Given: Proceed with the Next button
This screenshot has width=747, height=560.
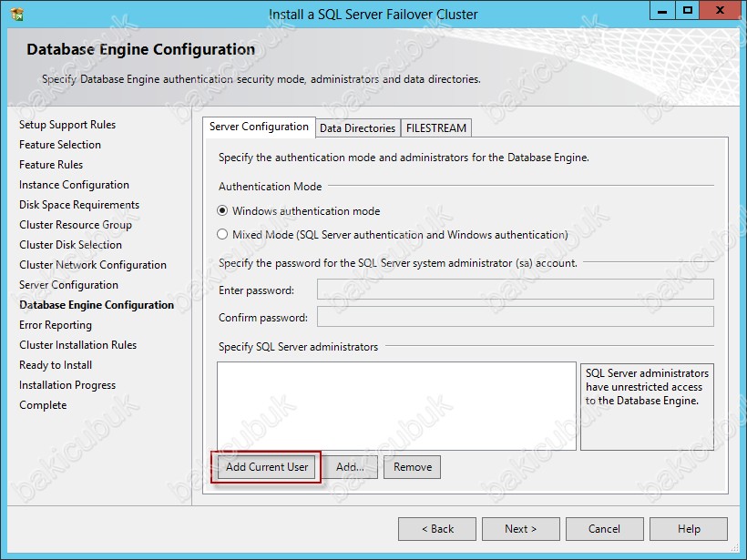Looking at the screenshot, I should tap(521, 529).
